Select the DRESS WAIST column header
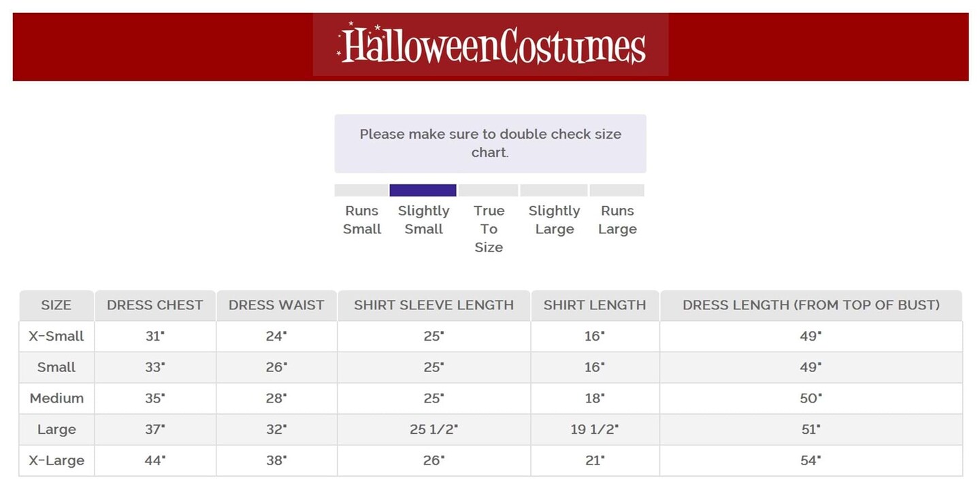Screen dimensions: 980x495 (x=276, y=305)
